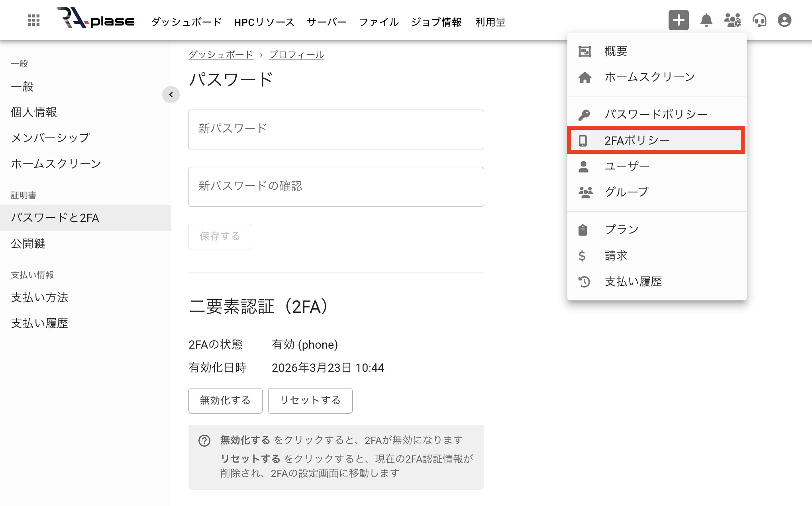Switch to the HPCリソース navigation tab

click(x=264, y=22)
